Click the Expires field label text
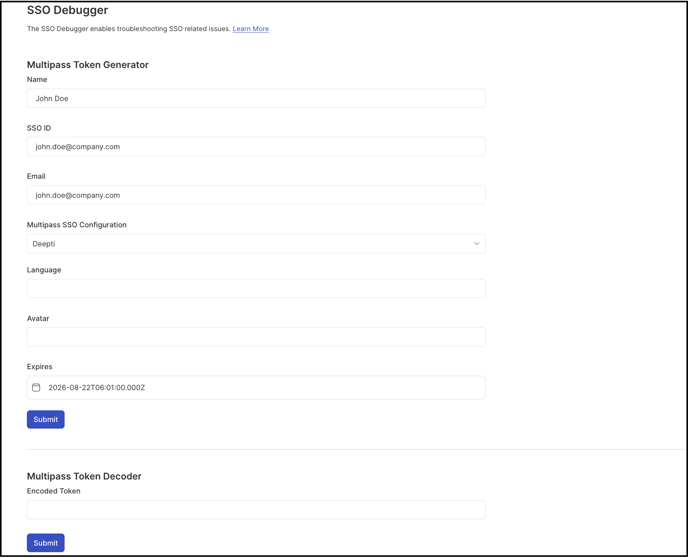The width and height of the screenshot is (688, 558). tap(39, 367)
